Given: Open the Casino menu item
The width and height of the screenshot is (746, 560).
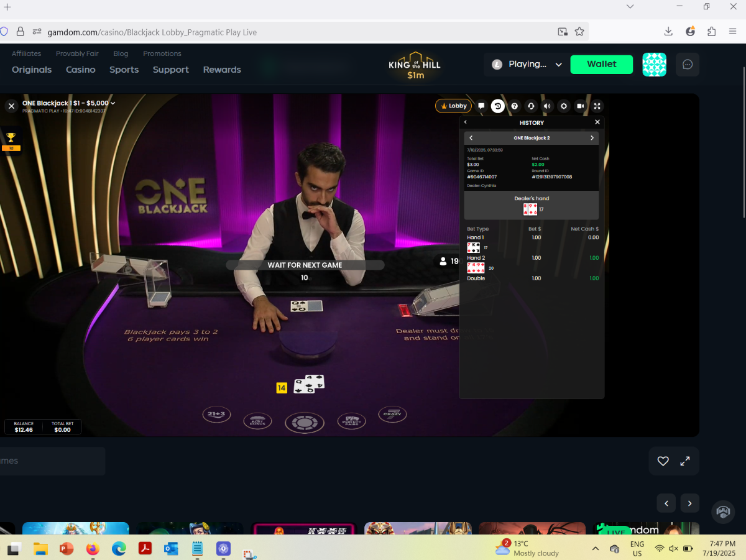Looking at the screenshot, I should (x=81, y=70).
